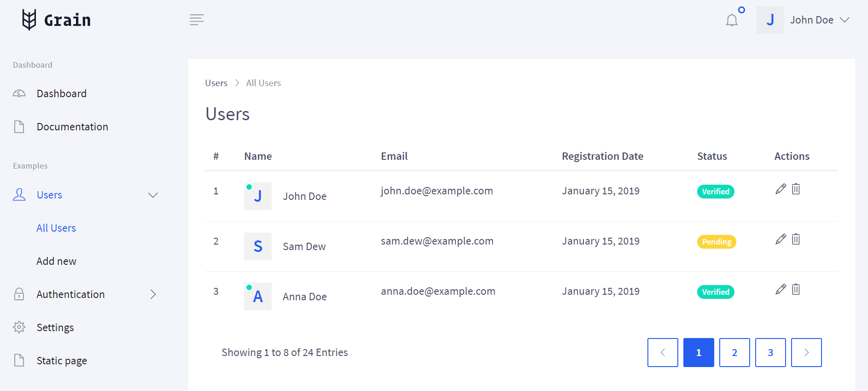The image size is (868, 391).
Task: Click john.doe@example.com email cell
Action: coord(437,191)
